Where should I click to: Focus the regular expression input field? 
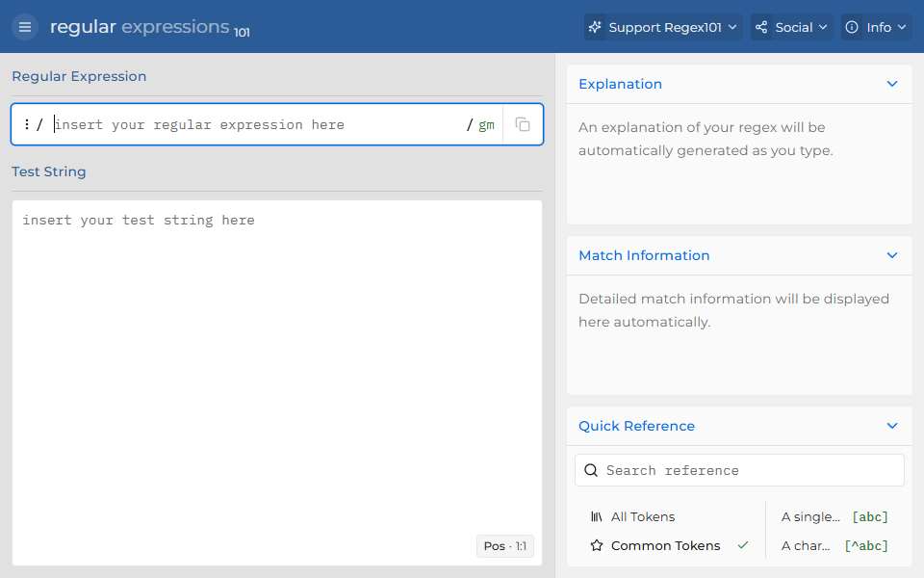coord(256,124)
